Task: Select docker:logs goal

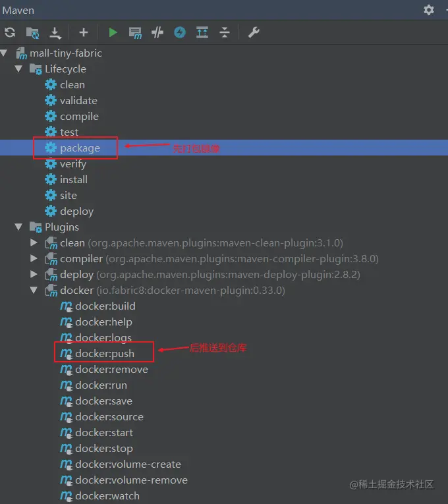Action: [103, 337]
